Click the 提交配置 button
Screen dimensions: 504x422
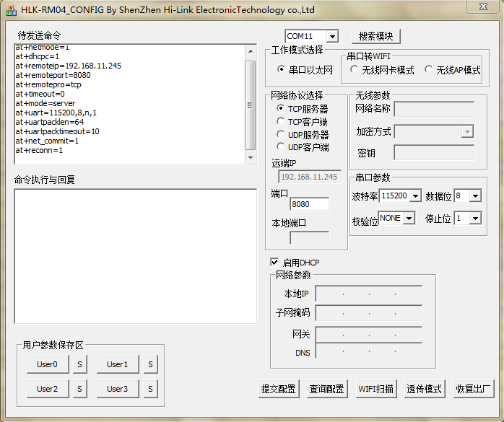[x=279, y=389]
